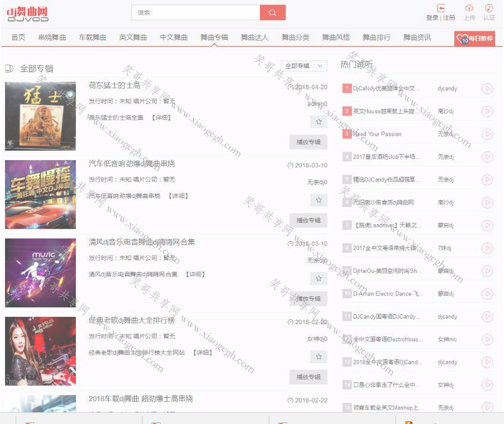504x424 pixels.
Task: Click 播放专辑 for 经典老歌dj舞曲大全排行榜
Action: coord(308,377)
